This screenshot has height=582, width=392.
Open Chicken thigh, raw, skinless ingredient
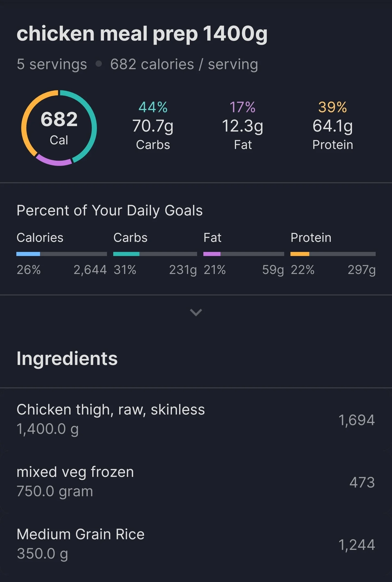pyautogui.click(x=196, y=419)
